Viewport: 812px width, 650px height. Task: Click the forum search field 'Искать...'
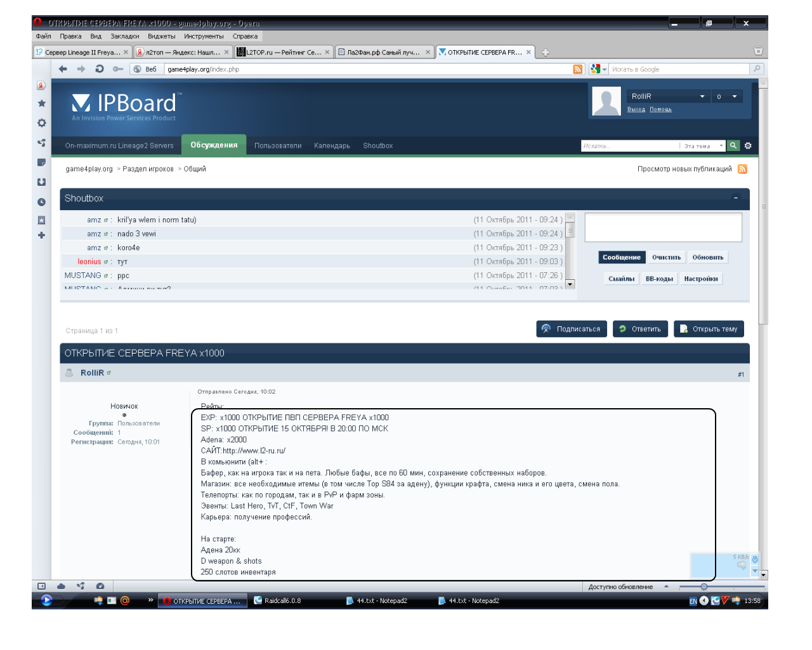[x=630, y=146]
